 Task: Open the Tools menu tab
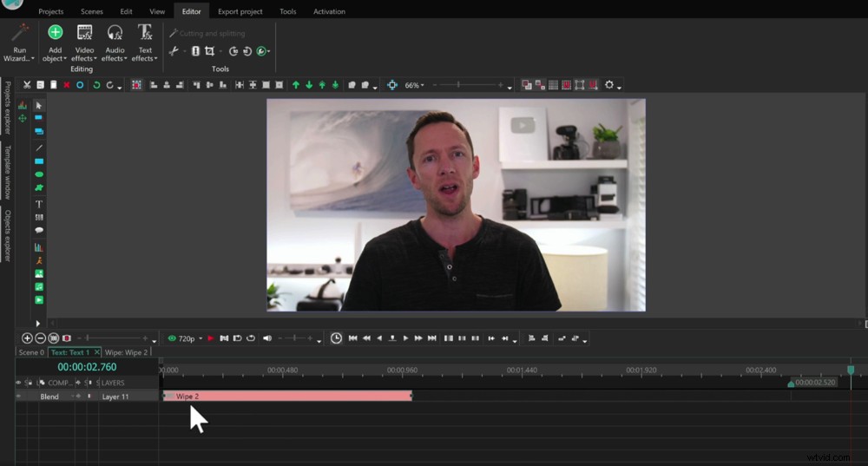tap(288, 11)
